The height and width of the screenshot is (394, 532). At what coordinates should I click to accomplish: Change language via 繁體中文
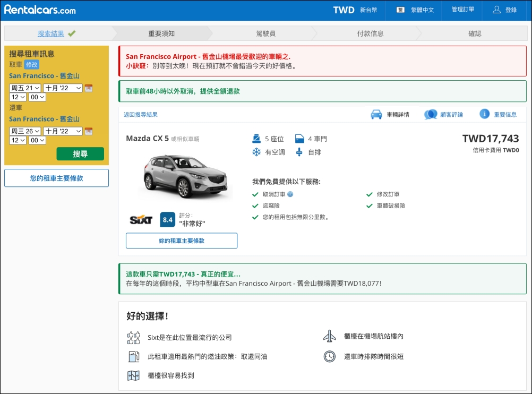[x=423, y=10]
